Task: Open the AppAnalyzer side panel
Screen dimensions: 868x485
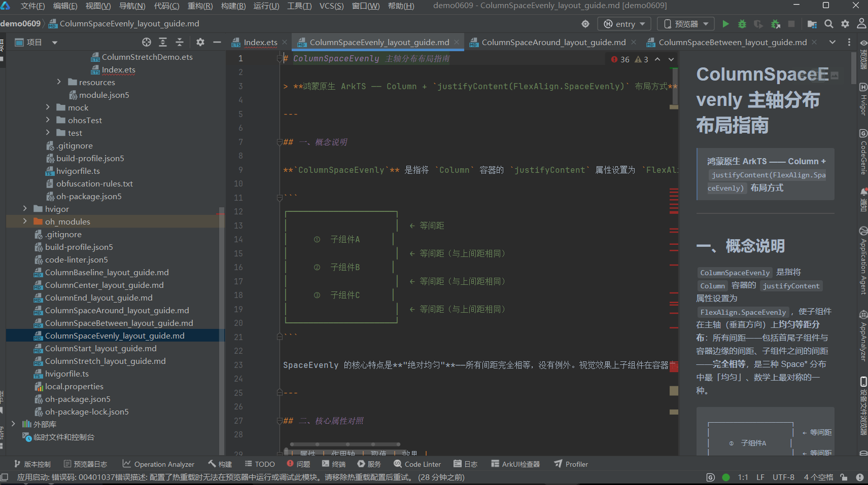Action: coord(863,337)
